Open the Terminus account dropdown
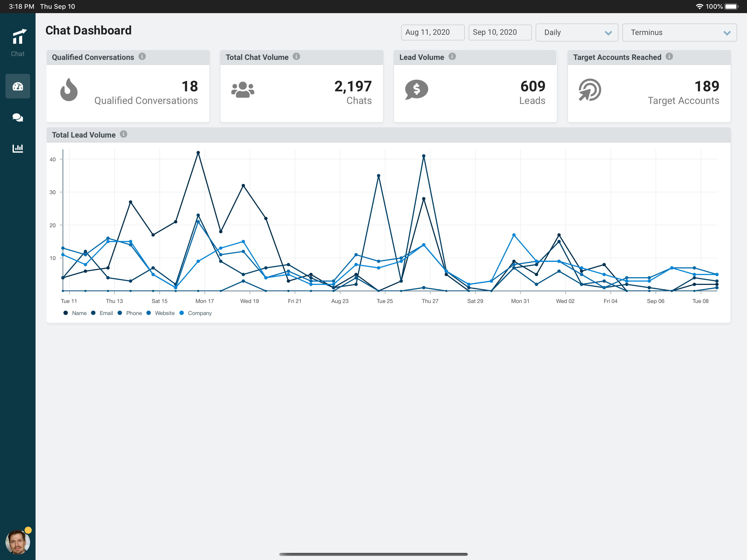This screenshot has width=747, height=560. coord(679,33)
